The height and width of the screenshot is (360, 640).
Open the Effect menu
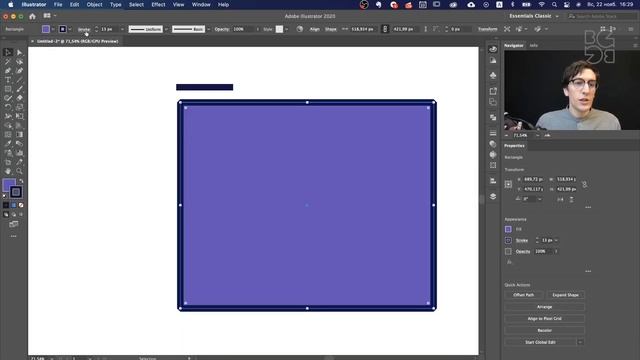click(x=158, y=5)
